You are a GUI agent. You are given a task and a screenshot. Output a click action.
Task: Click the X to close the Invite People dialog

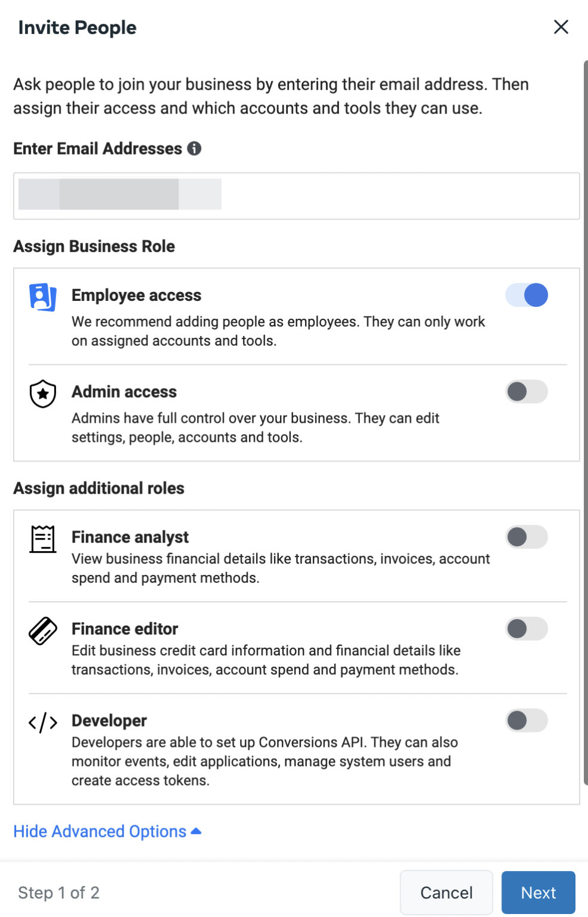[560, 27]
